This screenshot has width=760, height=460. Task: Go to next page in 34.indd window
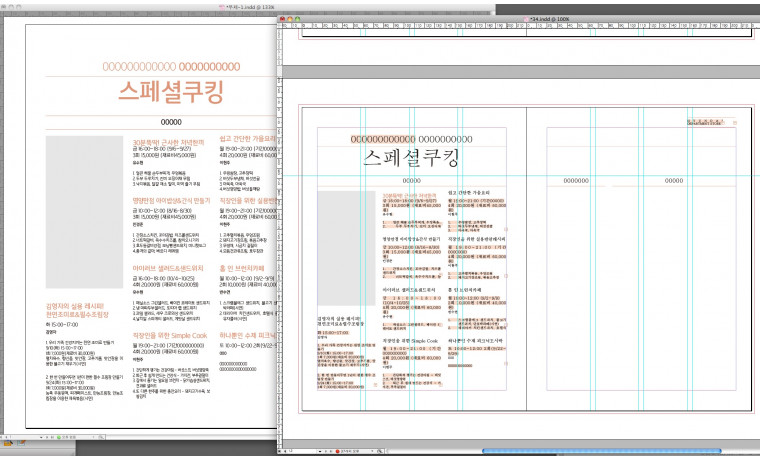click(x=326, y=451)
